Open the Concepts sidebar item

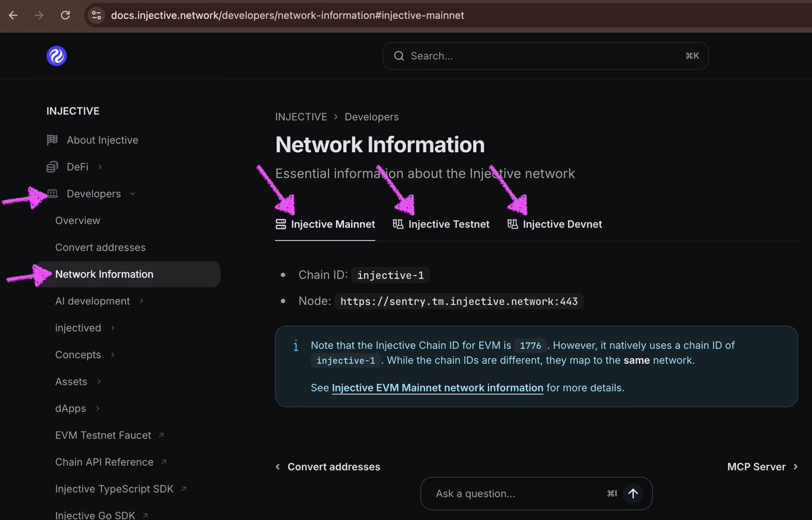click(x=78, y=355)
